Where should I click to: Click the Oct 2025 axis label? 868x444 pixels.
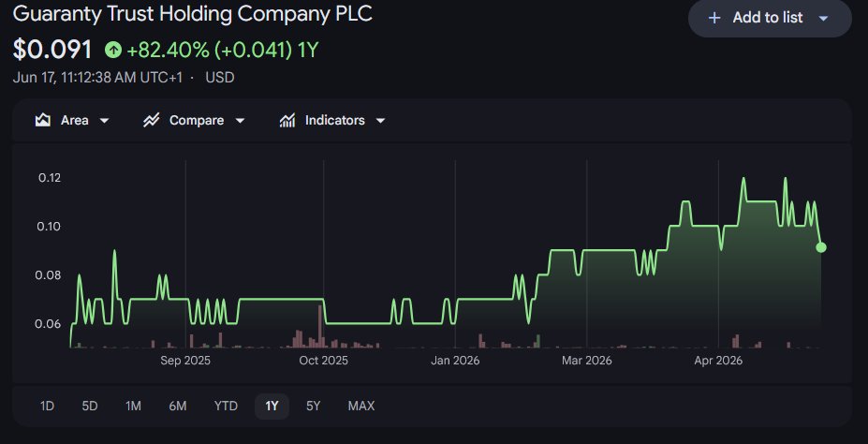(x=323, y=361)
